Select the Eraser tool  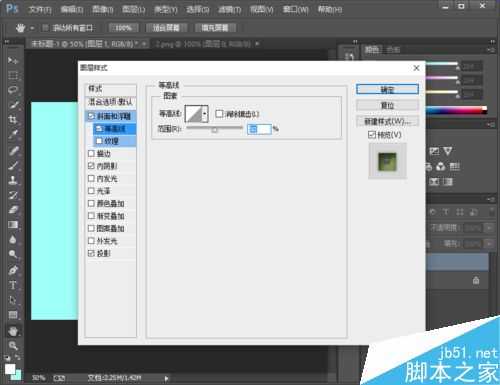click(13, 210)
